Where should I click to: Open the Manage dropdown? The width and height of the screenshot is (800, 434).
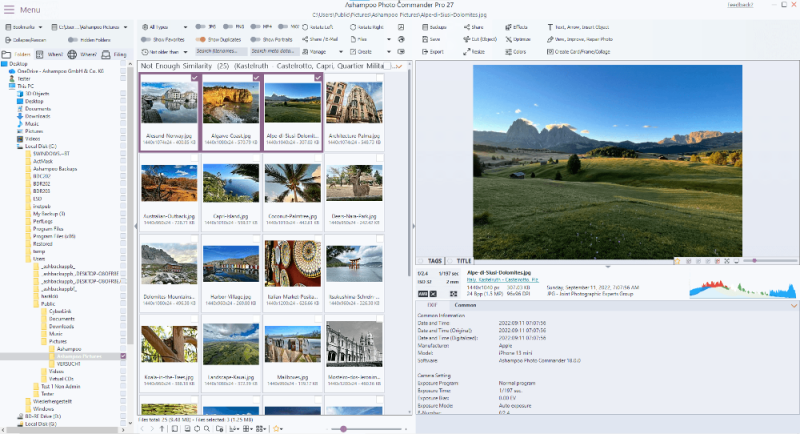(322, 52)
